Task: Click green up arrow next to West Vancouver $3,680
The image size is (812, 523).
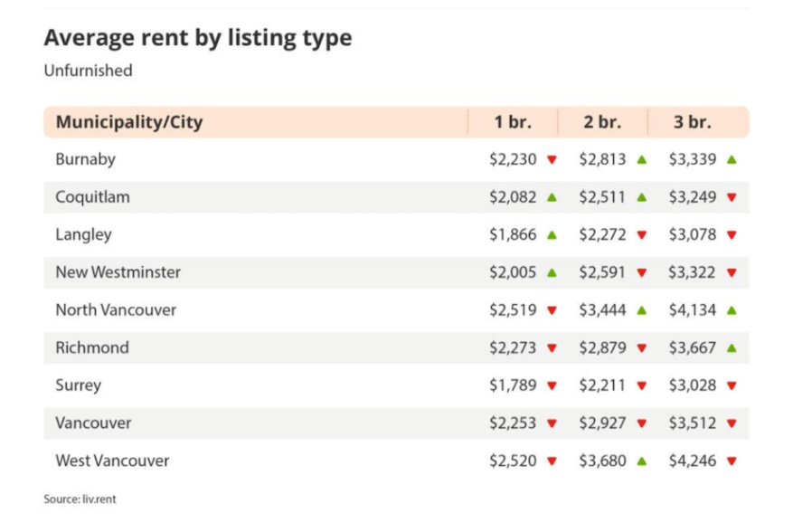Action: click(641, 461)
